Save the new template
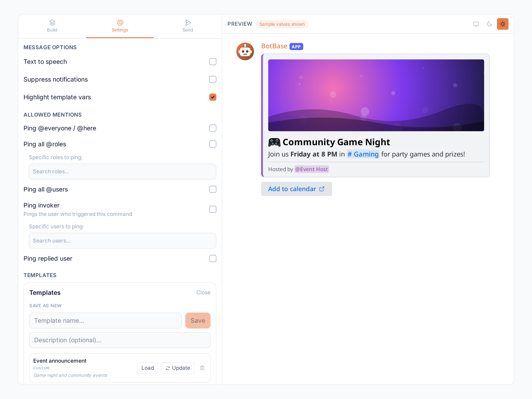Viewport: 532px width, 399px height. pyautogui.click(x=198, y=321)
